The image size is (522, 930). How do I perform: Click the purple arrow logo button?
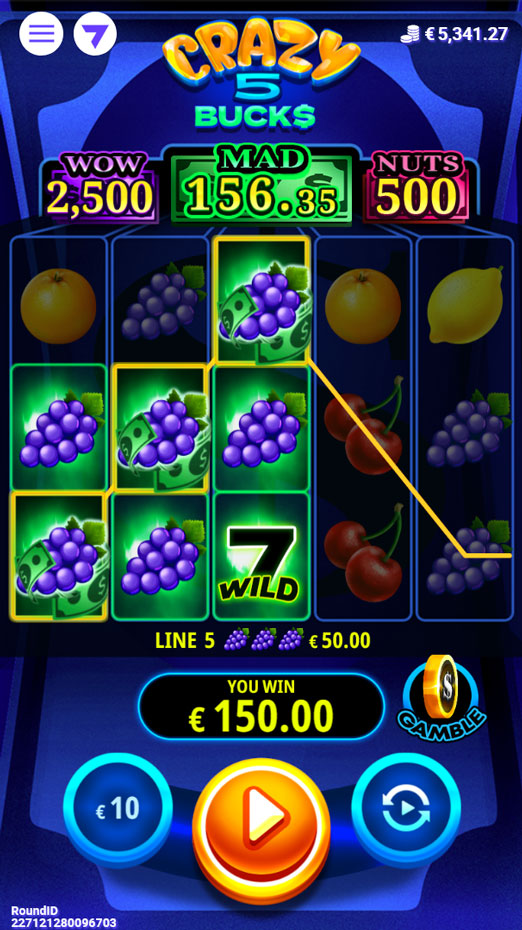(x=95, y=33)
